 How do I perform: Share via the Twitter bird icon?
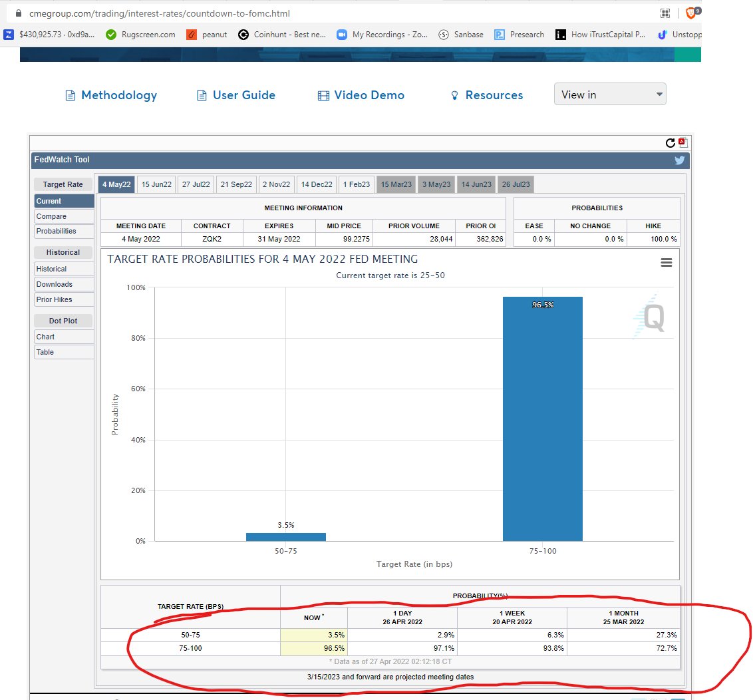pos(679,160)
